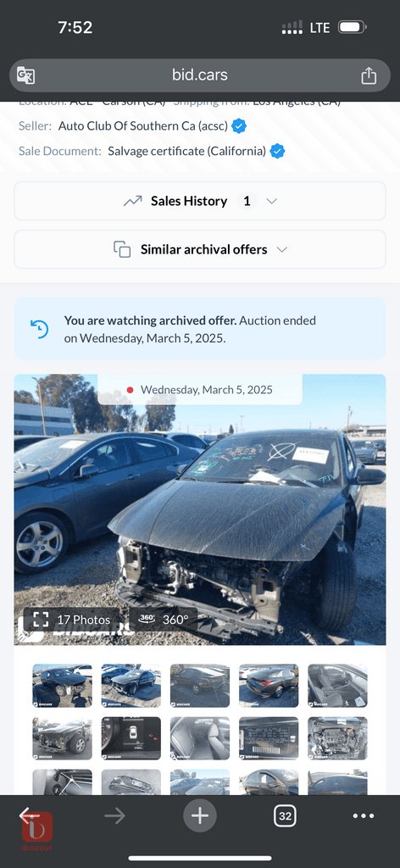Launch the 360° view of the car
The height and width of the screenshot is (868, 400).
[x=164, y=620]
